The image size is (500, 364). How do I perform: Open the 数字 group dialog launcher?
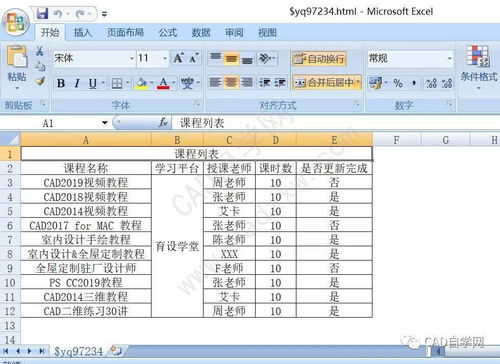point(449,104)
